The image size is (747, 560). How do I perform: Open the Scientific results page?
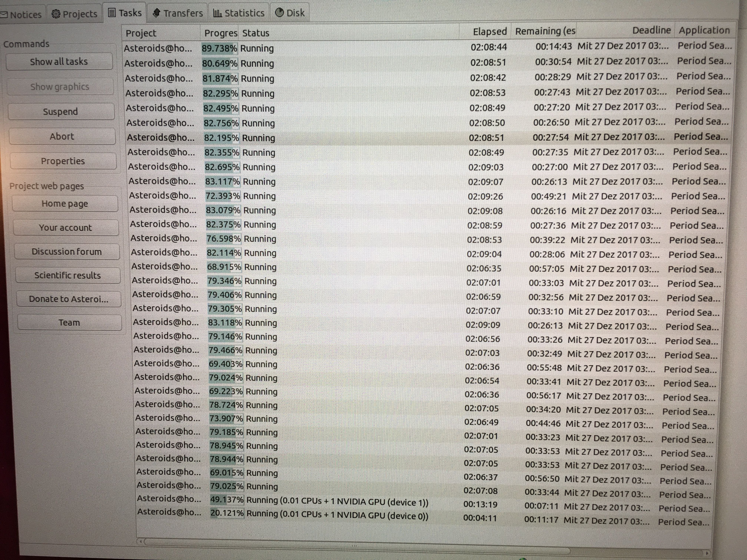pyautogui.click(x=68, y=275)
